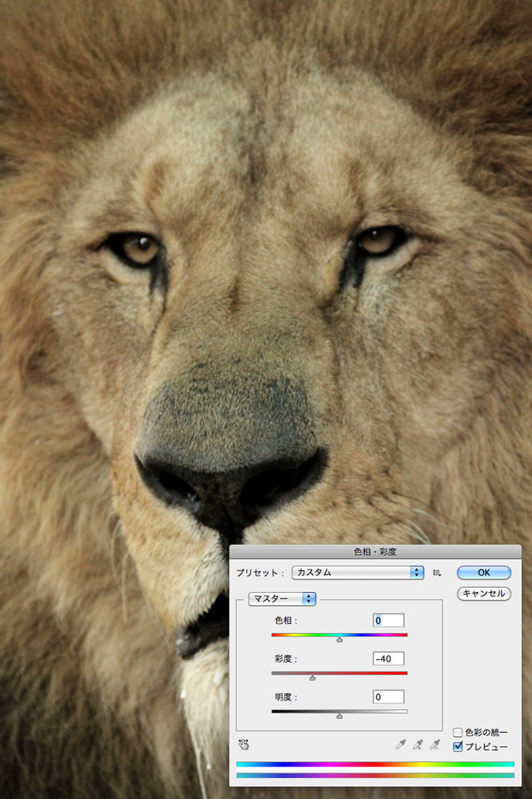Select the on-image adjustment hand tool

coord(244,745)
